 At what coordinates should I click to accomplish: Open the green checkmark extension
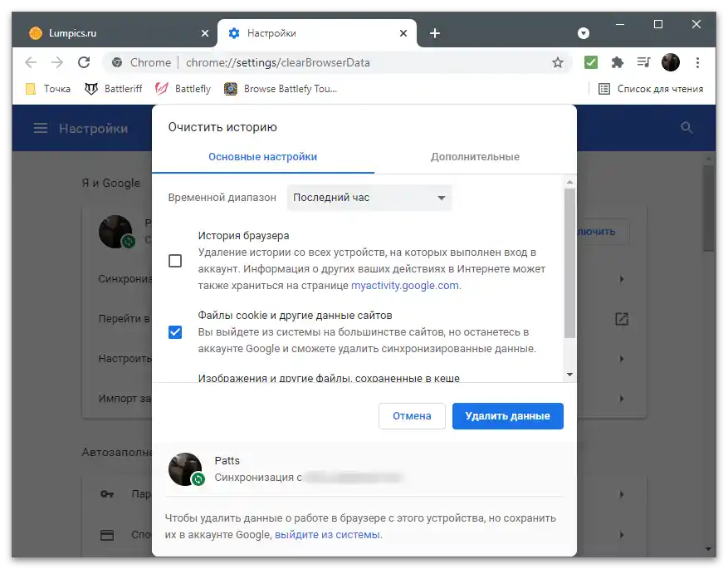click(590, 62)
